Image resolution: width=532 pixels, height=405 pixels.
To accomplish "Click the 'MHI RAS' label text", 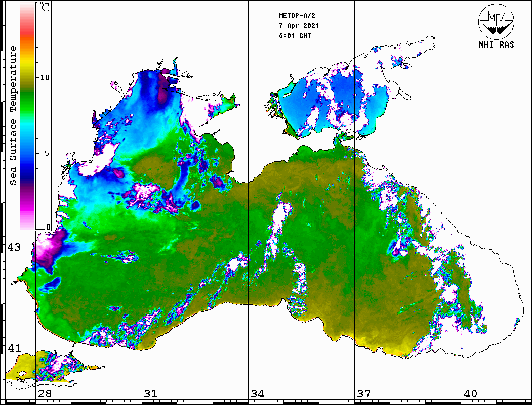I will tap(497, 44).
